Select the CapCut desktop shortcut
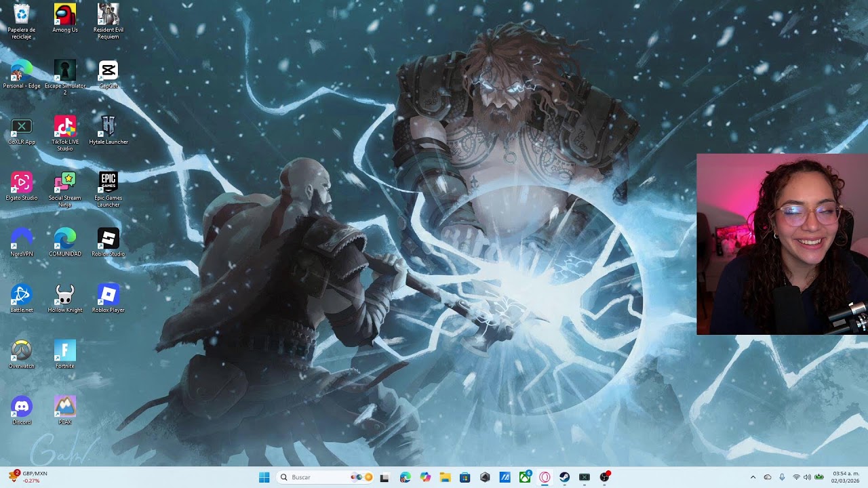Screen dimensions: 868x488 [108, 75]
